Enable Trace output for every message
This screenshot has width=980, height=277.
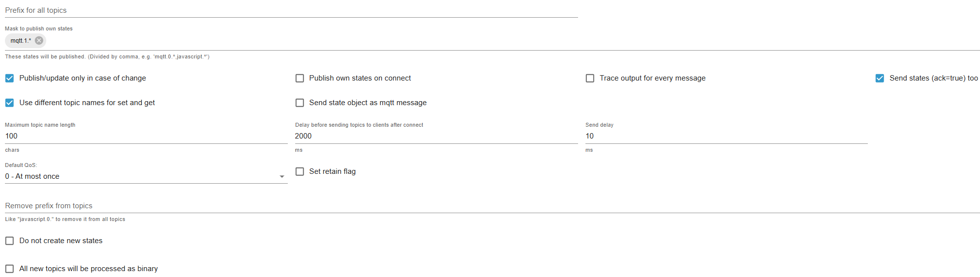(x=590, y=78)
